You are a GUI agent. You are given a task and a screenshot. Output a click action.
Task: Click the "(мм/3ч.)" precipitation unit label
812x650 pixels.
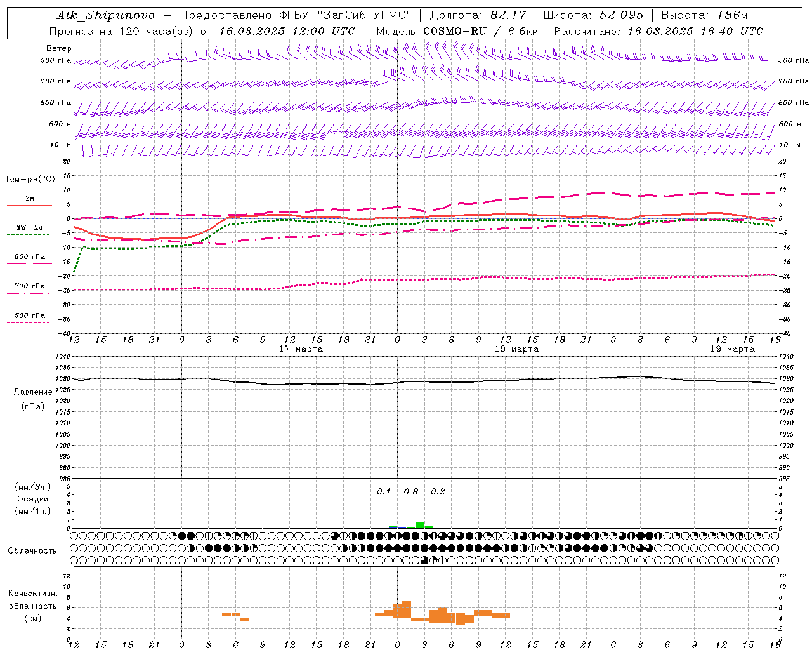pyautogui.click(x=33, y=487)
